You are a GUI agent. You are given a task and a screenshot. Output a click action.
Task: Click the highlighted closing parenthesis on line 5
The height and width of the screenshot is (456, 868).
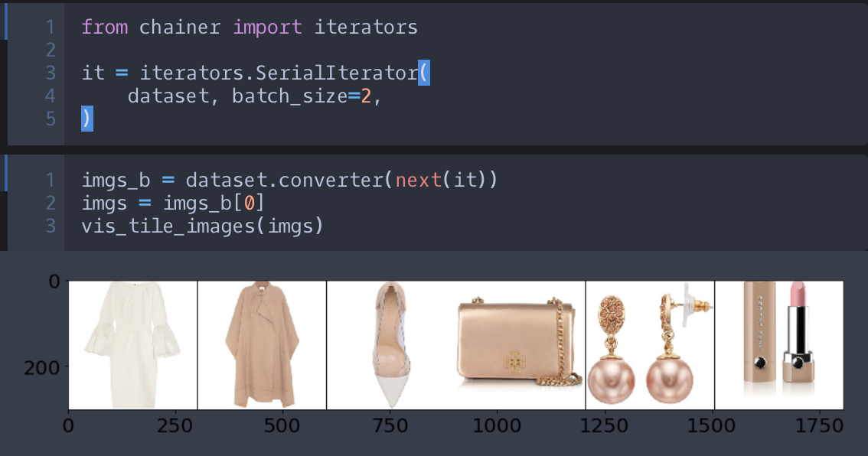point(87,119)
